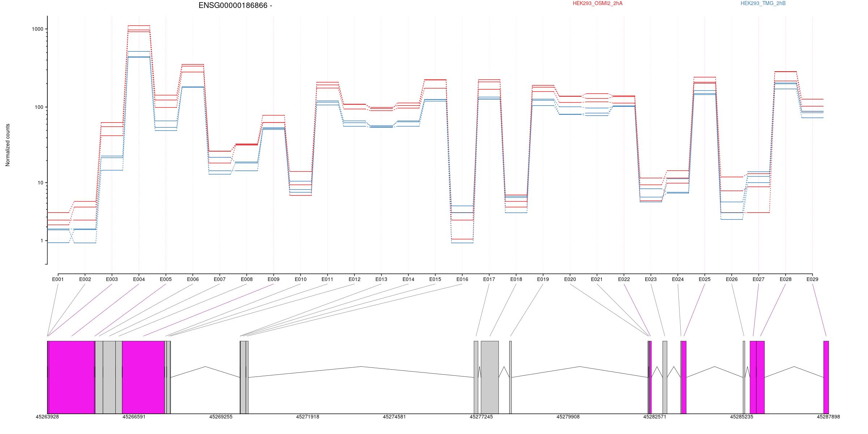Click the Normalized counts axis label
This screenshot has height=434, width=868.
(x=8, y=145)
